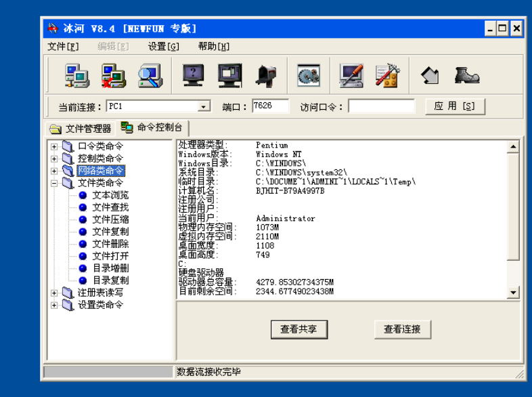
Task: Expand the 口令类命令 tree node
Action: click(54, 147)
